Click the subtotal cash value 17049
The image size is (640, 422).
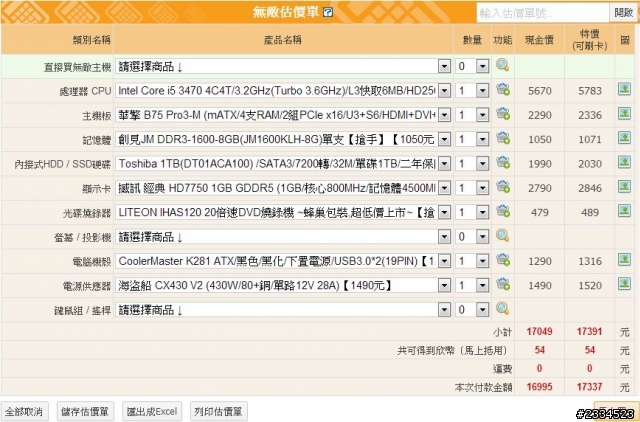(x=539, y=331)
